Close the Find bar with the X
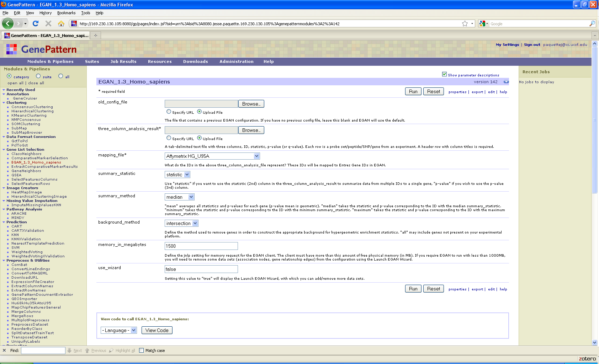 pos(4,350)
